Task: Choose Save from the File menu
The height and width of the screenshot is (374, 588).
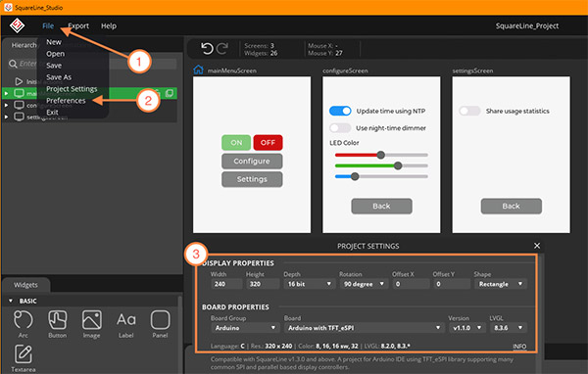Action: pos(54,66)
